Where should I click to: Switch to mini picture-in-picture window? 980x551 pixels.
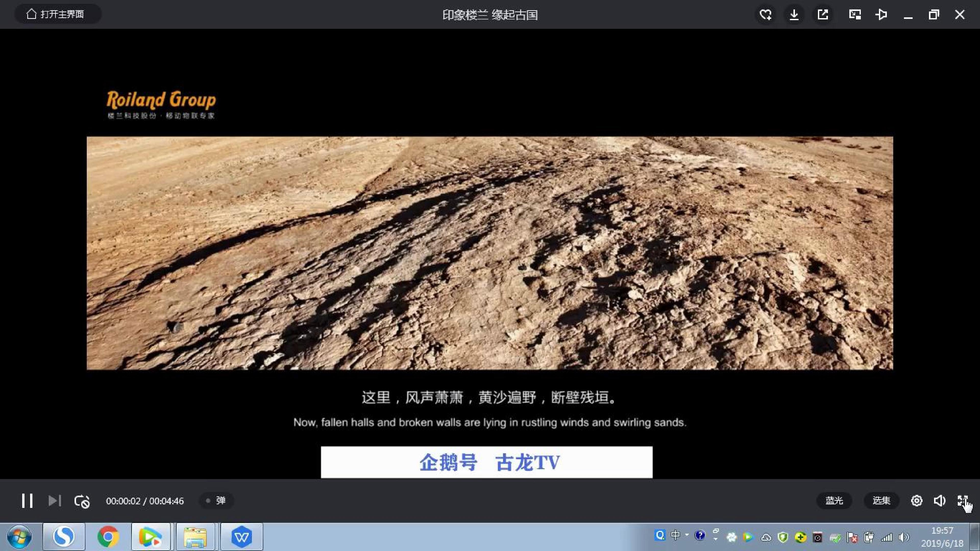click(855, 15)
